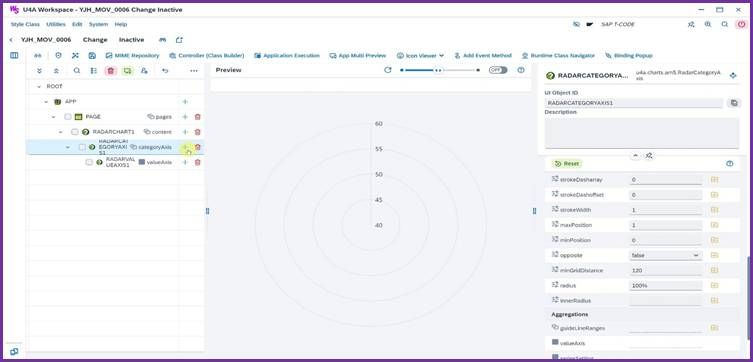Refresh the Preview pane
The width and height of the screenshot is (753, 362).
[388, 70]
